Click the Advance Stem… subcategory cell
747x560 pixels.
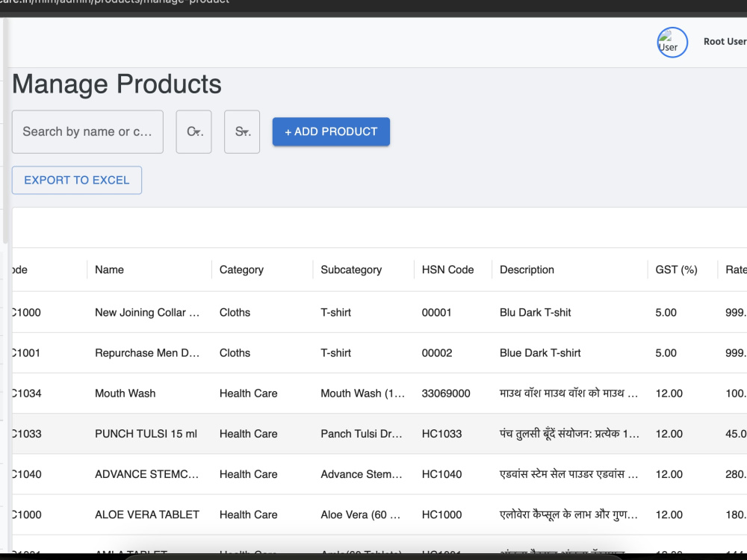point(361,474)
